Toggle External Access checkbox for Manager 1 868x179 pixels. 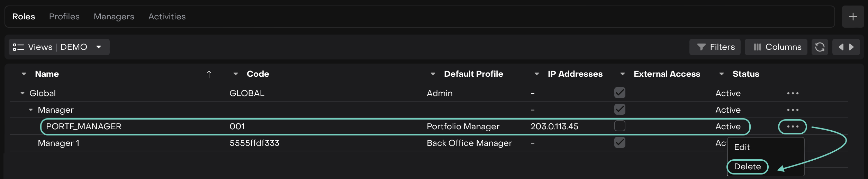620,142
